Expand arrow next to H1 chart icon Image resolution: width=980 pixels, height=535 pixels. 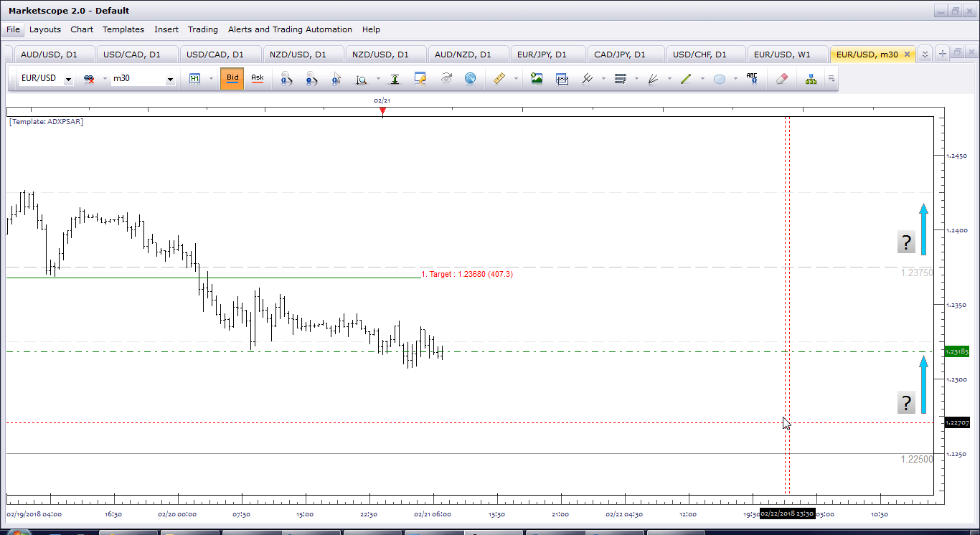click(x=211, y=79)
